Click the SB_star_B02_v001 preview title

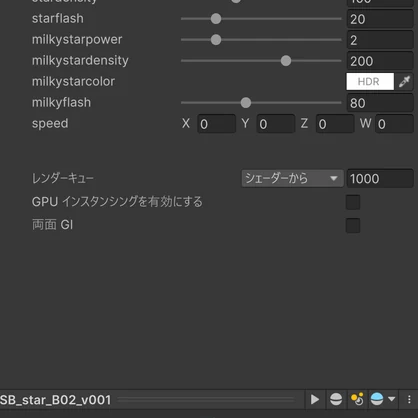click(x=55, y=400)
